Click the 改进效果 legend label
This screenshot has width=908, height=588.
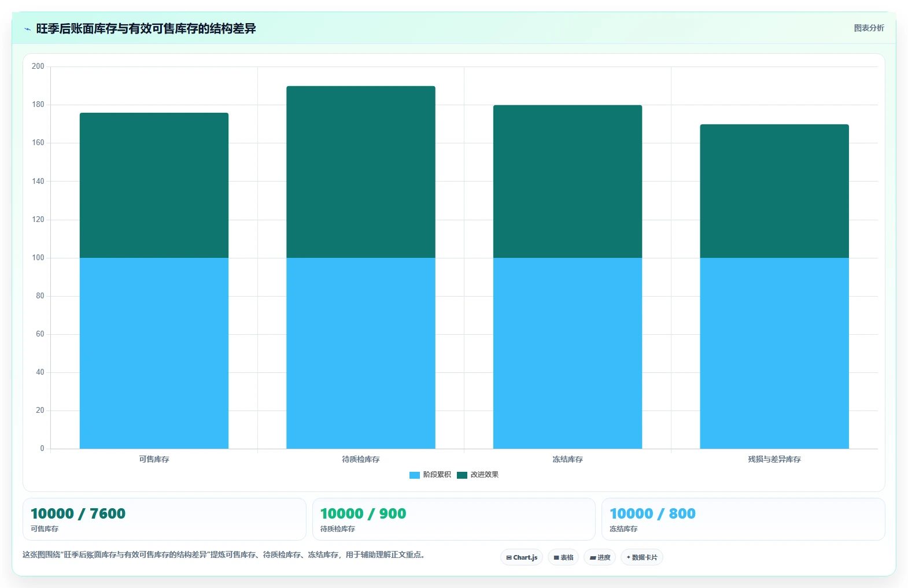tap(484, 475)
